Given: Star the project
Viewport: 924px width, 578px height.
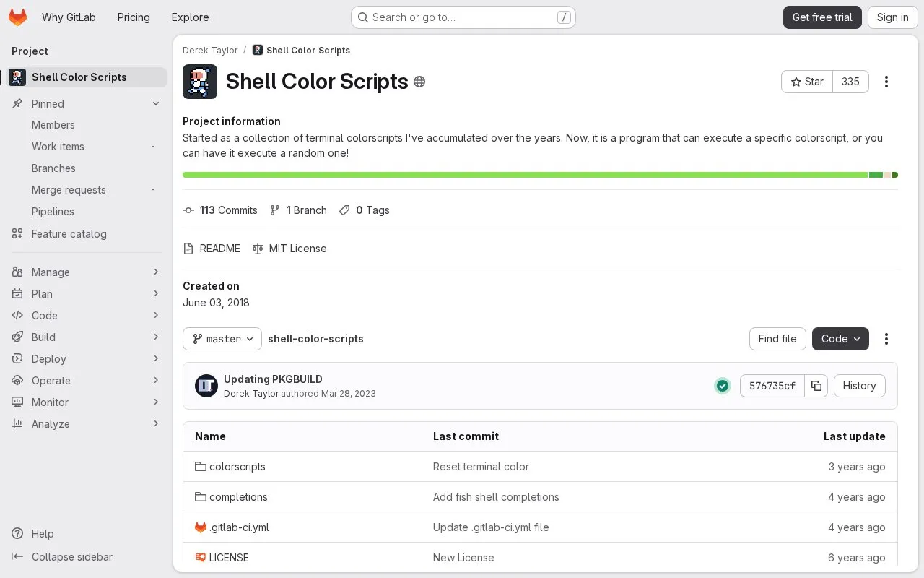Looking at the screenshot, I should (x=807, y=82).
